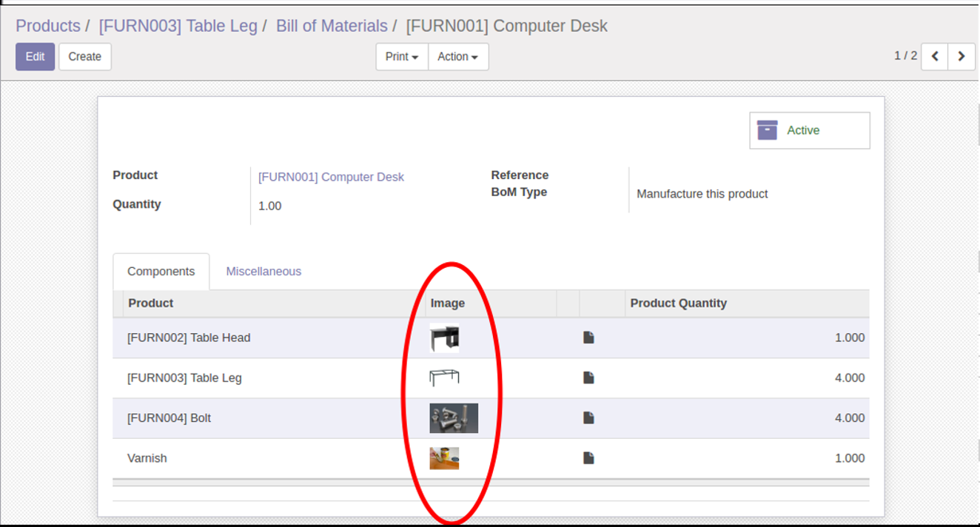980x527 pixels.
Task: Click Manufacture this product BoM type
Action: click(702, 194)
